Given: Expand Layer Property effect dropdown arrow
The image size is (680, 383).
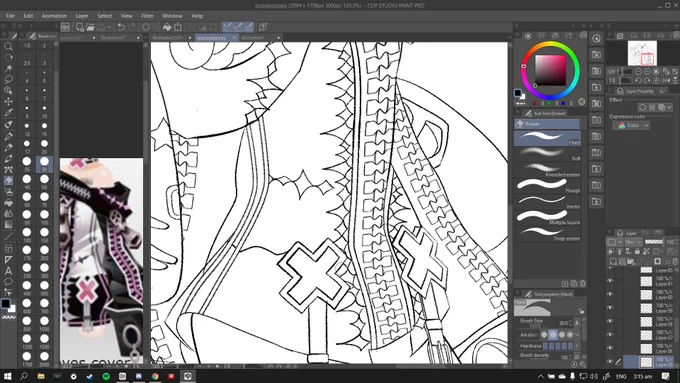Looking at the screenshot, I should [669, 107].
